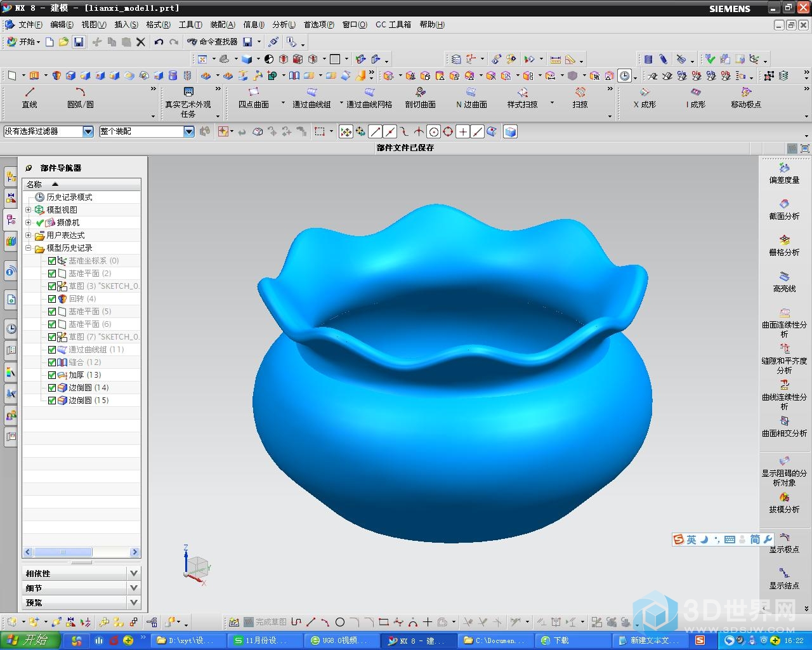Image resolution: width=812 pixels, height=650 pixels.
Task: Click the 开始 application start button
Action: pyautogui.click(x=23, y=42)
